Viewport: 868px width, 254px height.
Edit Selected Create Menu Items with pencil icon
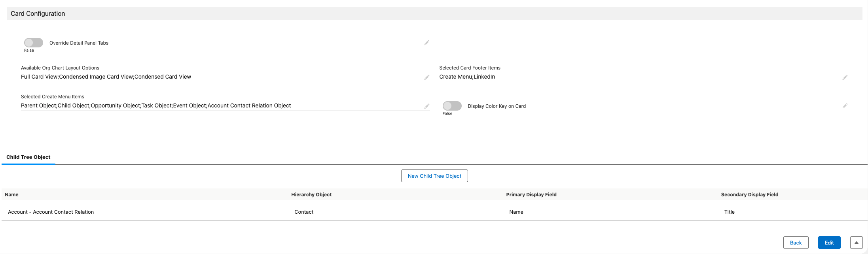426,106
